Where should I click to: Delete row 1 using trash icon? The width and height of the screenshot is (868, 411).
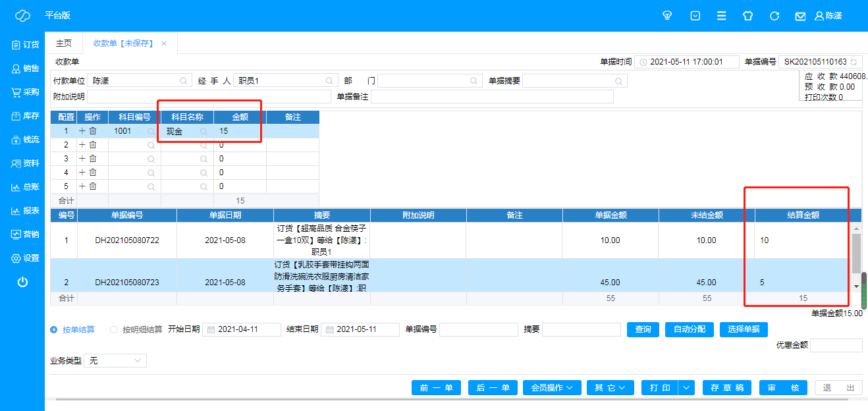pos(93,131)
